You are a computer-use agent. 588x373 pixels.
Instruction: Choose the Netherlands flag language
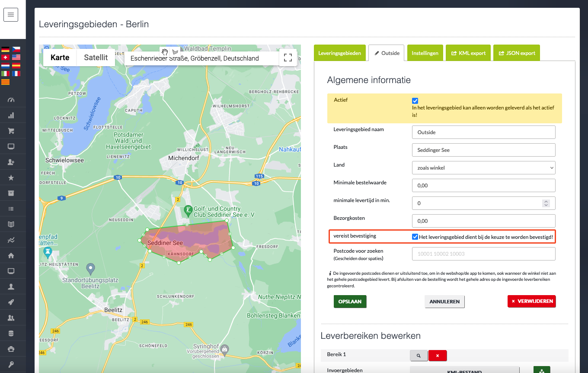click(x=6, y=65)
